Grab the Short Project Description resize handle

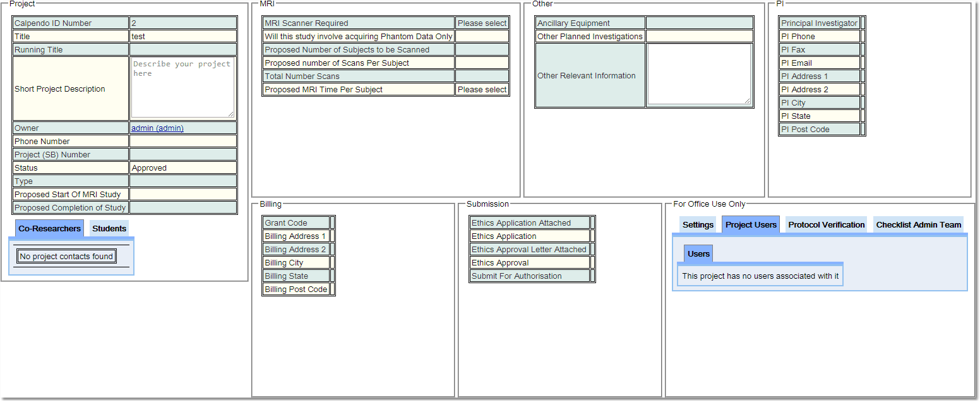231,114
